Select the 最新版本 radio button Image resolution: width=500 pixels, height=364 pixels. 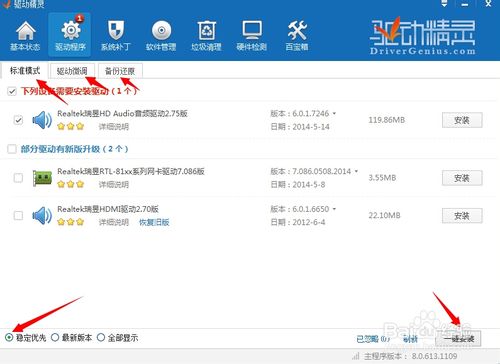click(55, 338)
